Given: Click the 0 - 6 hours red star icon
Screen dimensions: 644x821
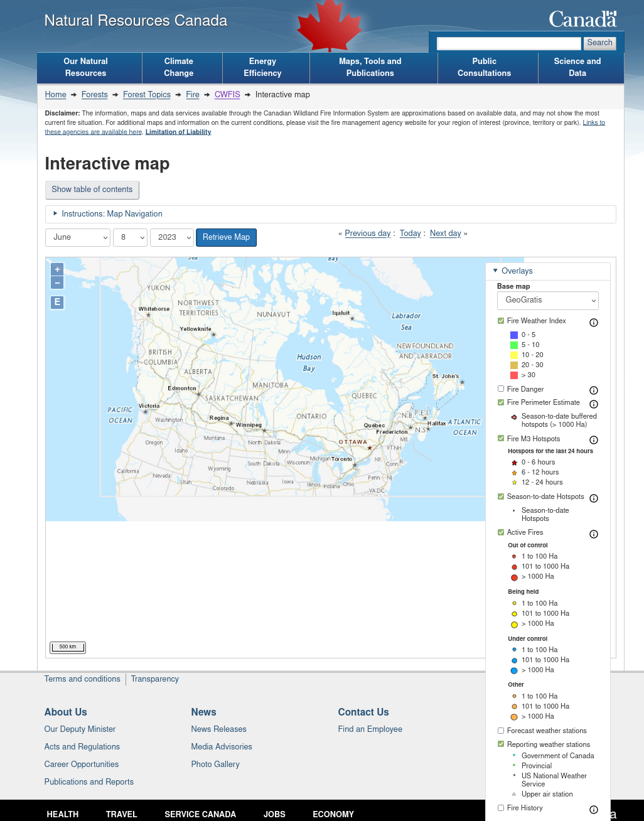Looking at the screenshot, I should click(x=514, y=463).
